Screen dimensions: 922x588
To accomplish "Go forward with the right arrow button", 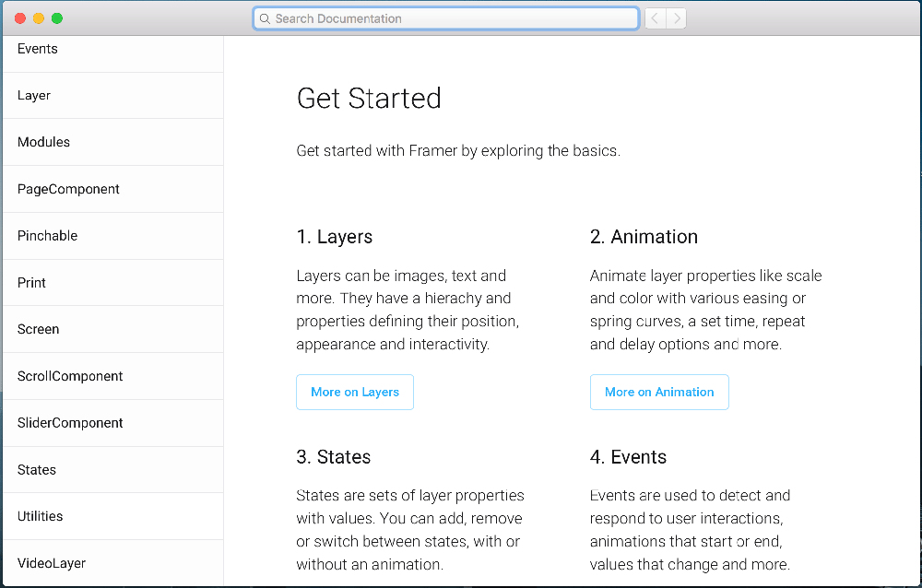I will [x=677, y=18].
